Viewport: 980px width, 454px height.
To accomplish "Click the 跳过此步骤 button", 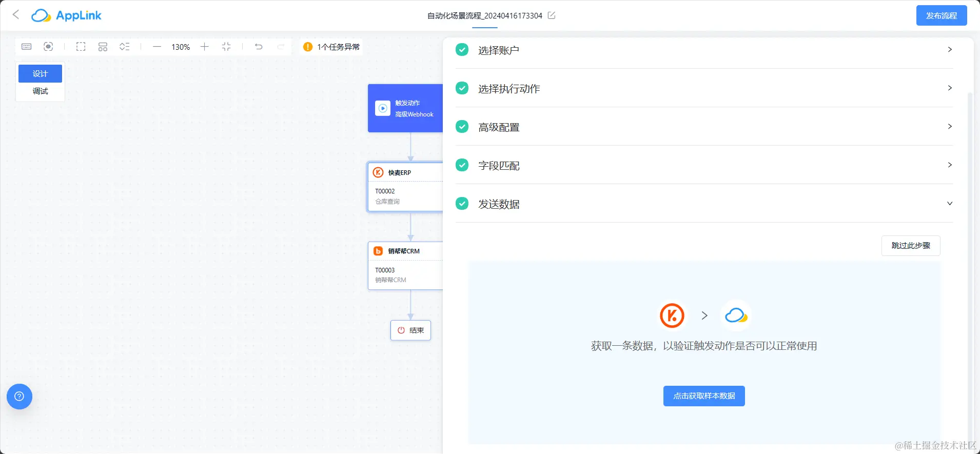I will 911,246.
